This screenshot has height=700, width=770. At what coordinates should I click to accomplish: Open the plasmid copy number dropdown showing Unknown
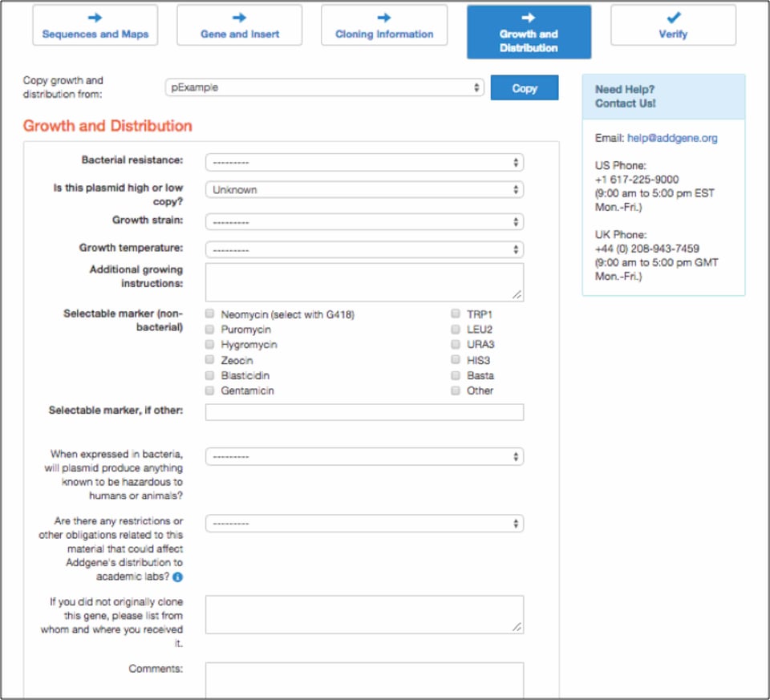tap(363, 190)
